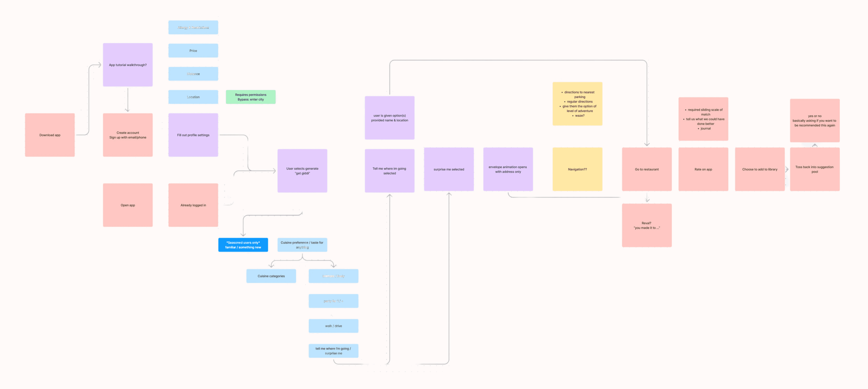Select the Download app sticky note

coord(50,135)
